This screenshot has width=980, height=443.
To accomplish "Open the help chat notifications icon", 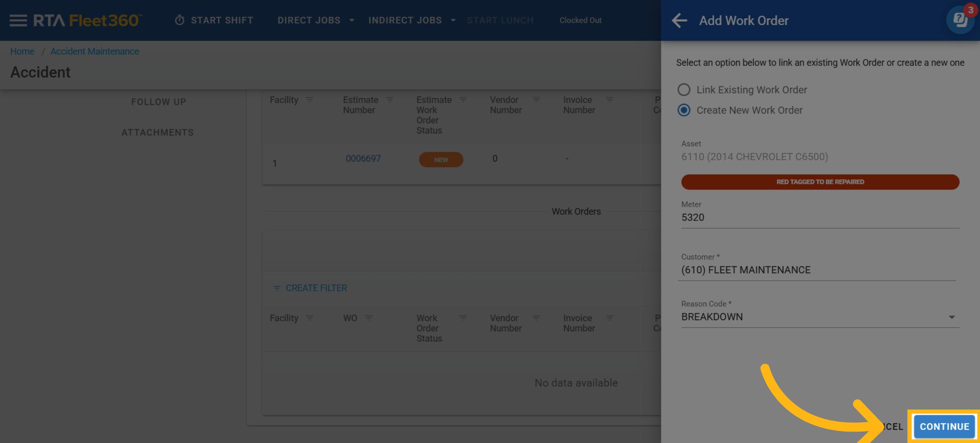I will (960, 20).
